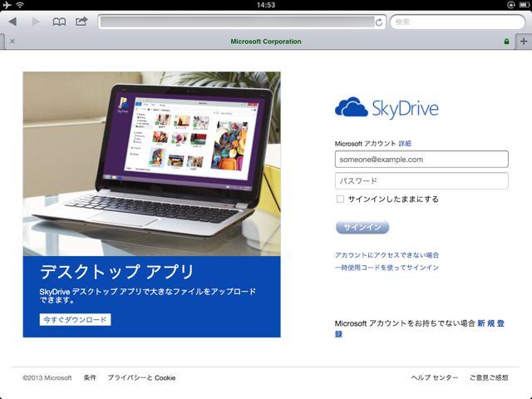The width and height of the screenshot is (532, 399).
Task: Reload the page with refresh icon
Action: 379,22
